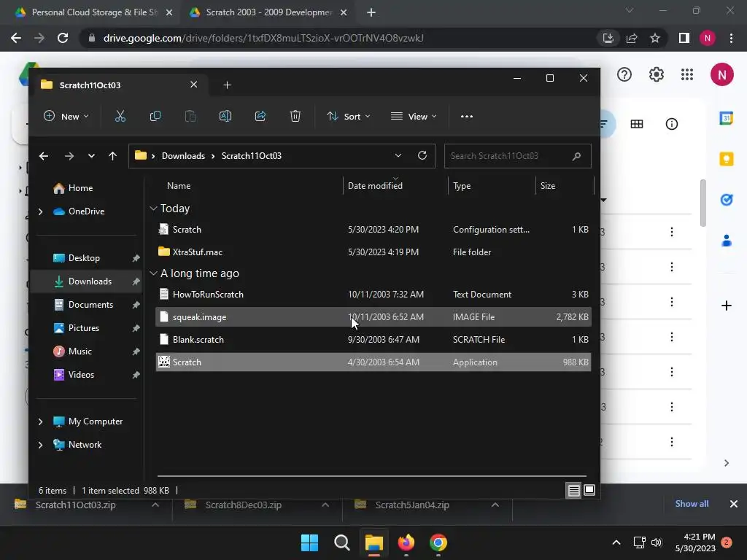
Task: Refresh the Scratch11Oct03 folder view
Action: point(422,156)
